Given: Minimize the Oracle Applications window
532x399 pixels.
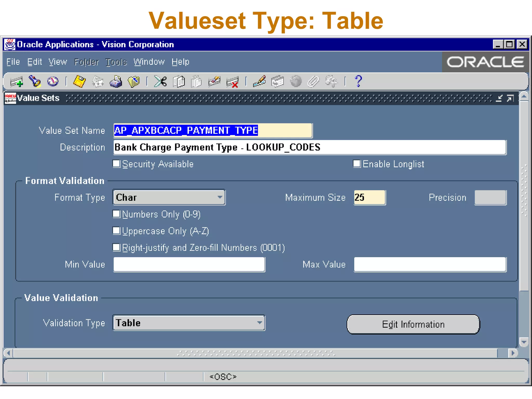Looking at the screenshot, I should (x=498, y=44).
